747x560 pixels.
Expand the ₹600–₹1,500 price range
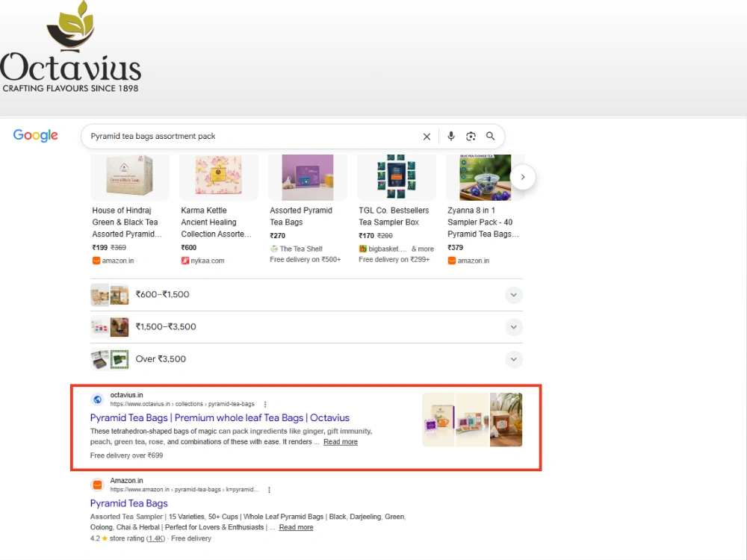(x=306, y=295)
